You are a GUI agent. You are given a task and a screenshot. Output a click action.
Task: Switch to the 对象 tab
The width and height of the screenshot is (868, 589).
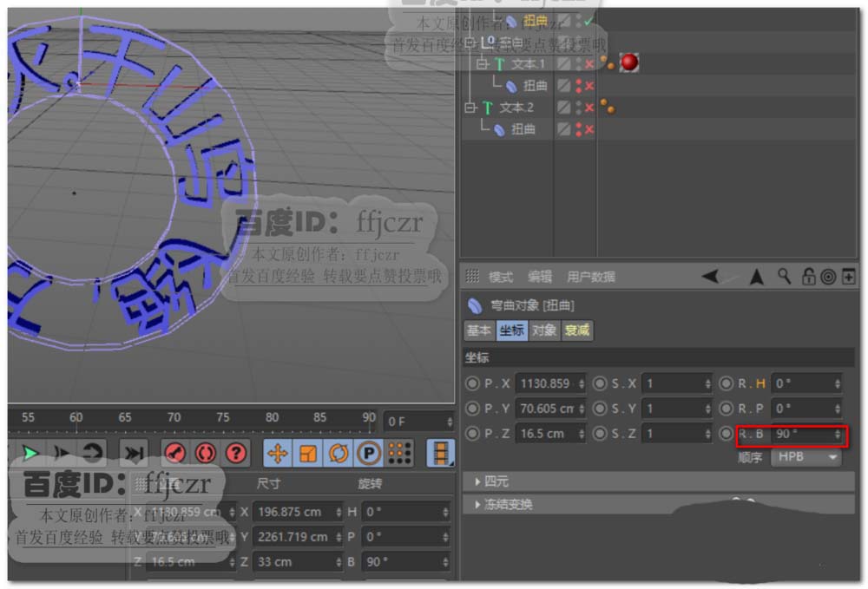[x=543, y=330]
